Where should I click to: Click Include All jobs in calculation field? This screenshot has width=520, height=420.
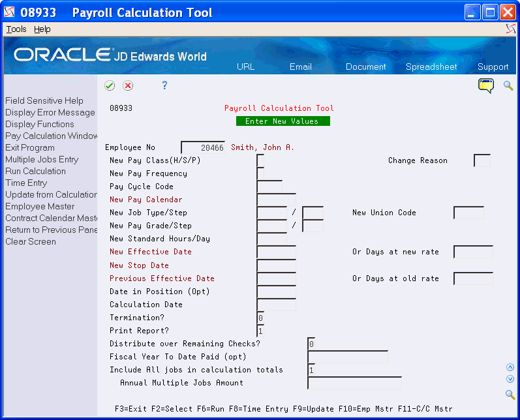pyautogui.click(x=311, y=370)
